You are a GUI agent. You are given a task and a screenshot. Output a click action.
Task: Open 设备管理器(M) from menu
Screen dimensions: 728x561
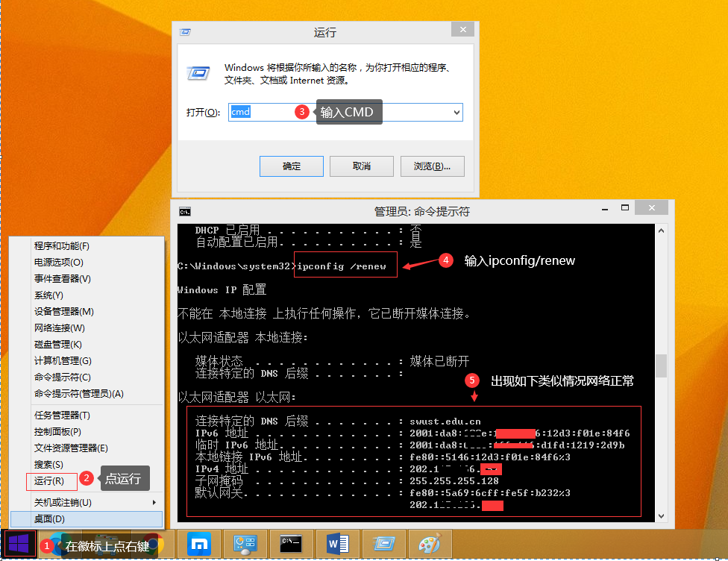point(87,312)
